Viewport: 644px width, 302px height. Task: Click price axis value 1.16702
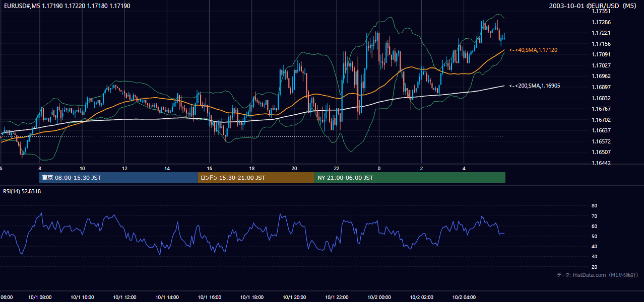pos(601,120)
